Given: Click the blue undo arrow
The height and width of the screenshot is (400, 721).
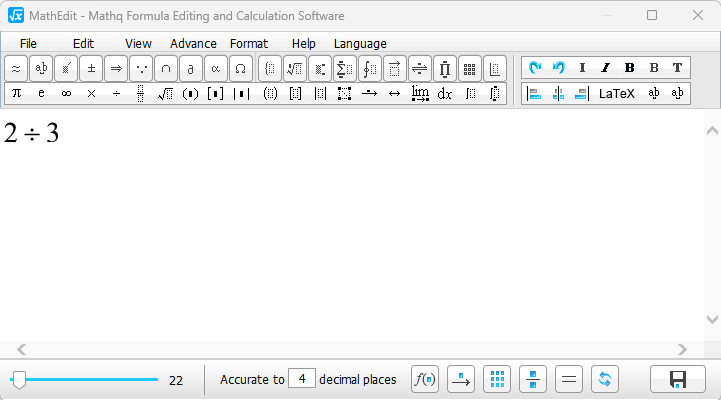Looking at the screenshot, I should pos(559,68).
